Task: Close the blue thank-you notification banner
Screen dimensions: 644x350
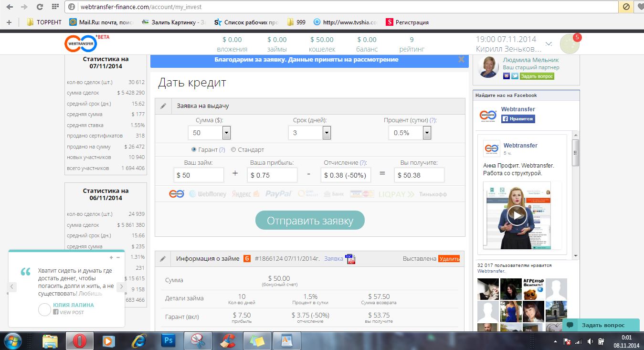Action: pyautogui.click(x=461, y=60)
